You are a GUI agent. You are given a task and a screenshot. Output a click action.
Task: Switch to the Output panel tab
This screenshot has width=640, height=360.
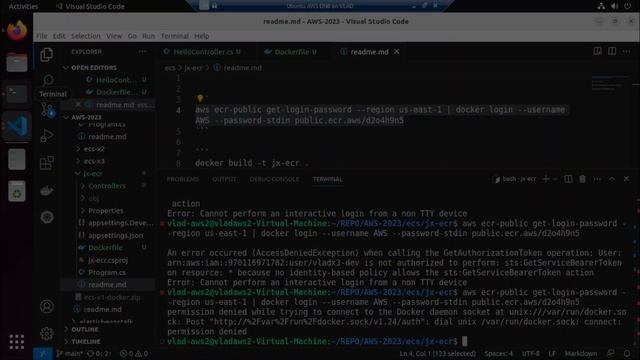(224, 179)
